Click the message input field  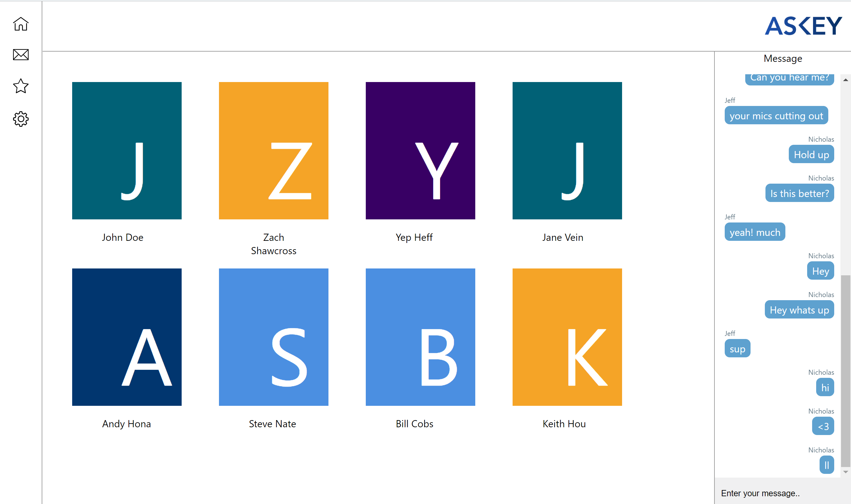778,493
